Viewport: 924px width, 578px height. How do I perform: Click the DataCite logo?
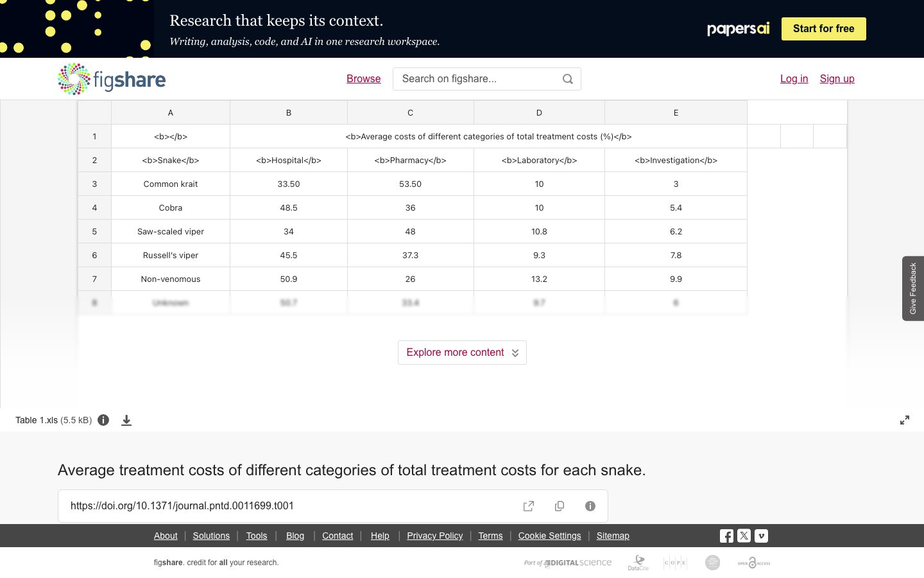pos(638,563)
